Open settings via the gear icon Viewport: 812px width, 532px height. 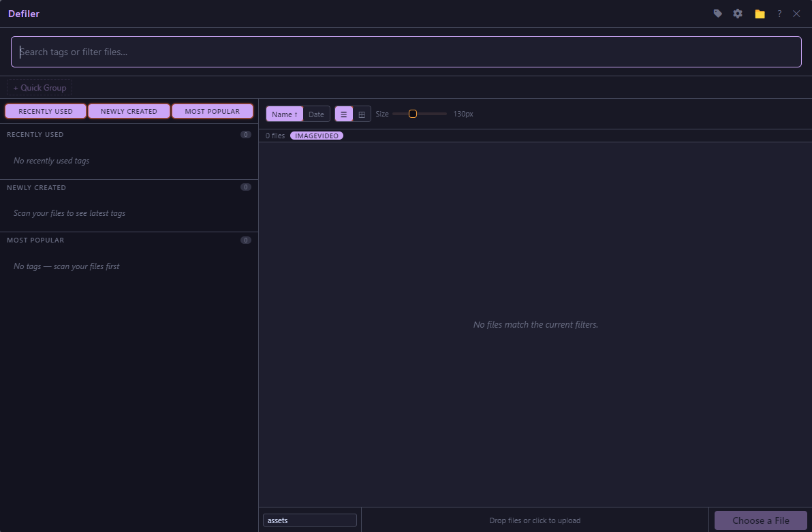click(738, 14)
